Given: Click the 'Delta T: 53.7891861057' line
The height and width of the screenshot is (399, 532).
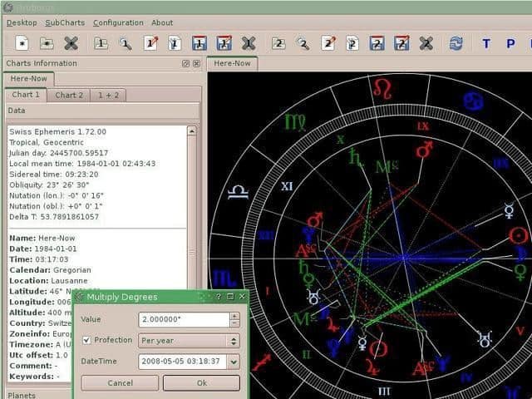Looking at the screenshot, I should click(54, 217).
